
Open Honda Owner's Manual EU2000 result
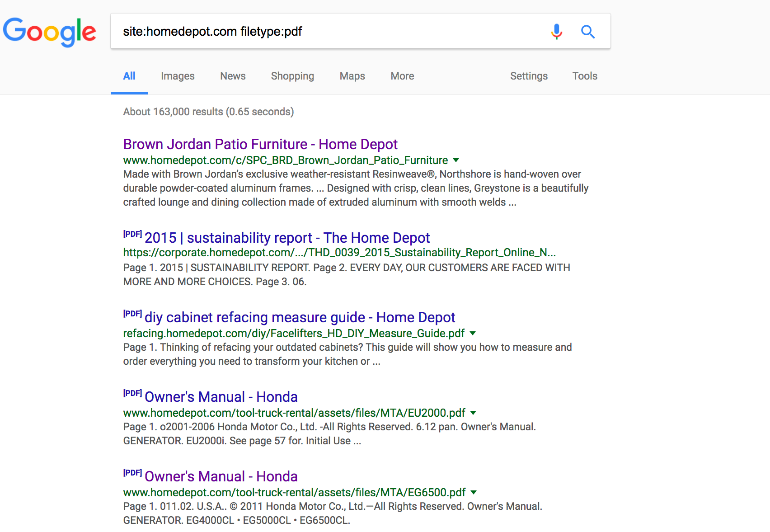pyautogui.click(x=221, y=397)
